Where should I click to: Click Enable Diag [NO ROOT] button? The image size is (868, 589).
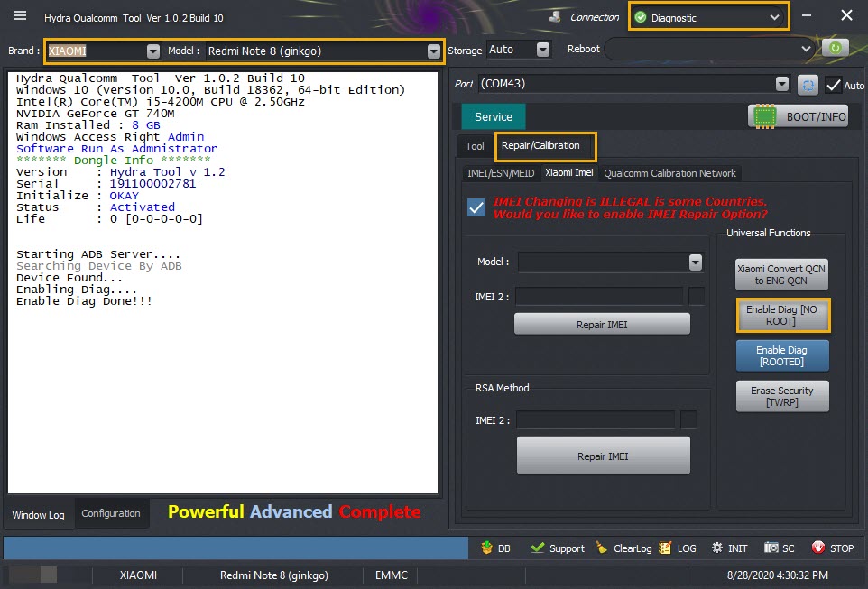[x=781, y=315]
